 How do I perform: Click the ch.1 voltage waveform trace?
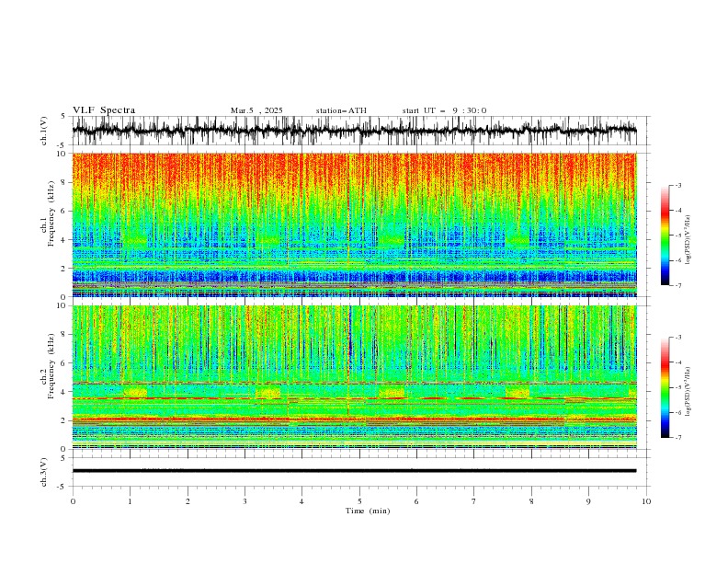(354, 131)
